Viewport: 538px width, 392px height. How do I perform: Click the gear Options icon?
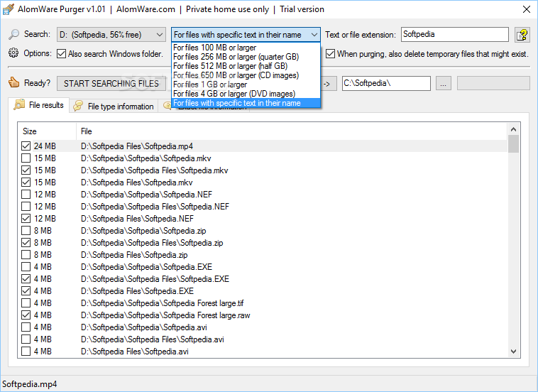click(13, 53)
